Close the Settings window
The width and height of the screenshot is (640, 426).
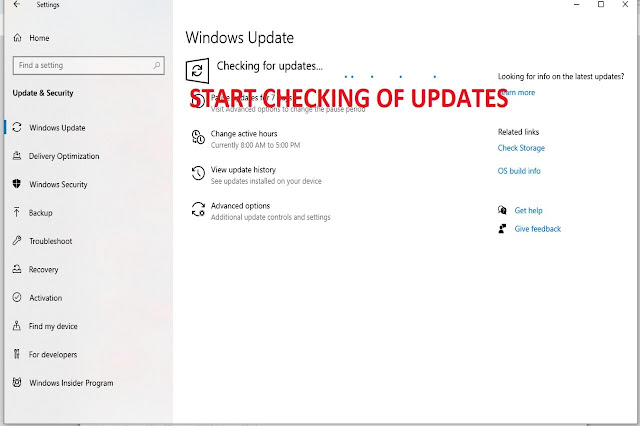coord(625,4)
